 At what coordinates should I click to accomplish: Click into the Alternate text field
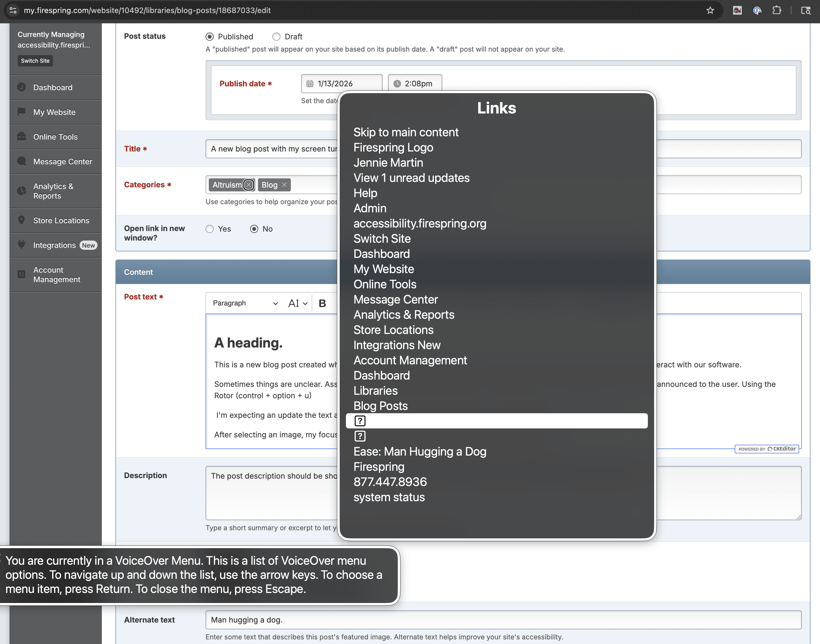(x=503, y=620)
